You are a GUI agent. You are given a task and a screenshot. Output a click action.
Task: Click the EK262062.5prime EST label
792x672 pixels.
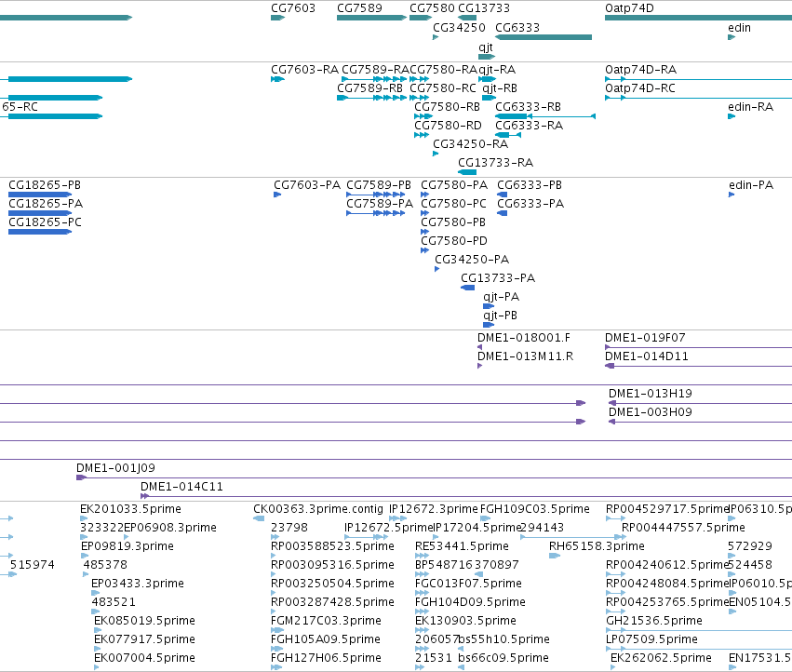pos(661,658)
